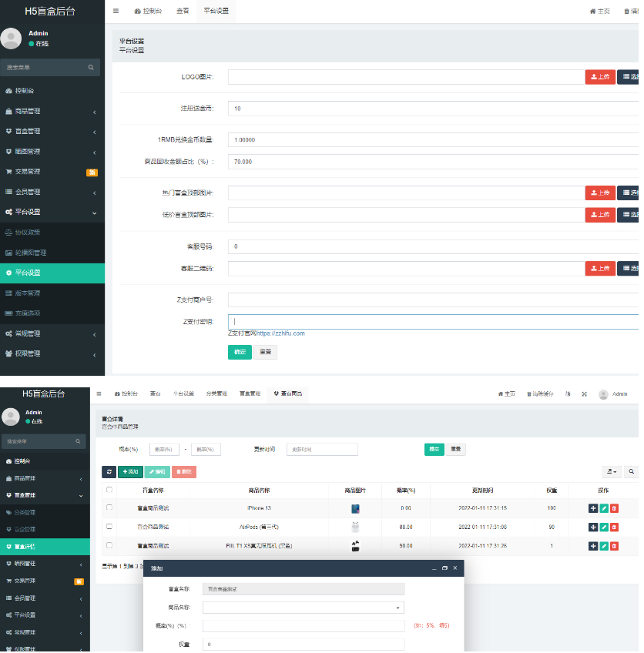Click Admin avatar in 盲盒详情 page header
This screenshot has height=653, width=644.
[x=603, y=394]
